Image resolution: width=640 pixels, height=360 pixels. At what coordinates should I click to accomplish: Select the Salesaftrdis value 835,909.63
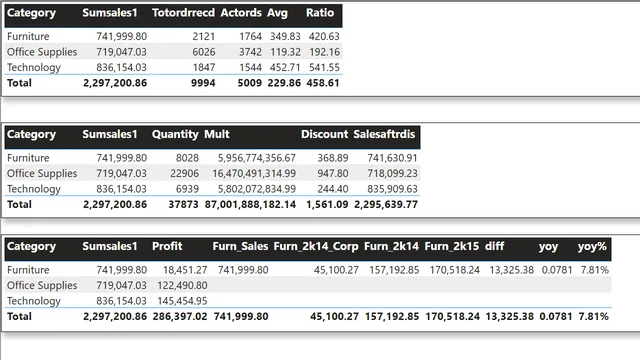[392, 189]
